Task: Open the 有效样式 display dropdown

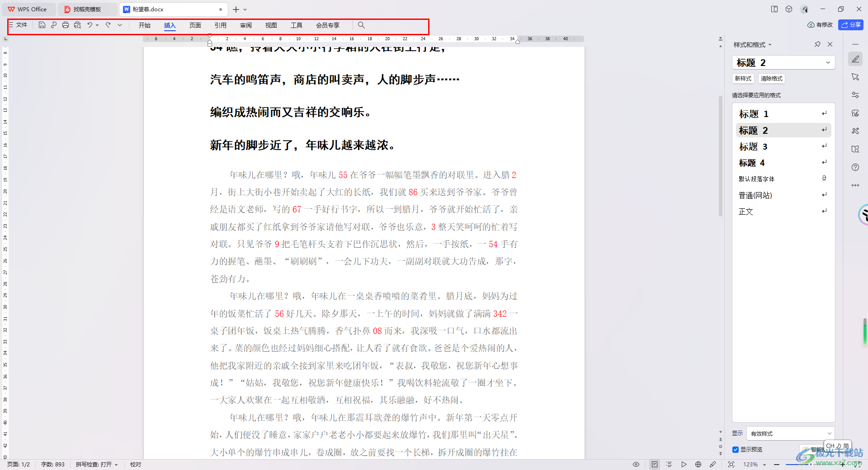Action: 791,433
